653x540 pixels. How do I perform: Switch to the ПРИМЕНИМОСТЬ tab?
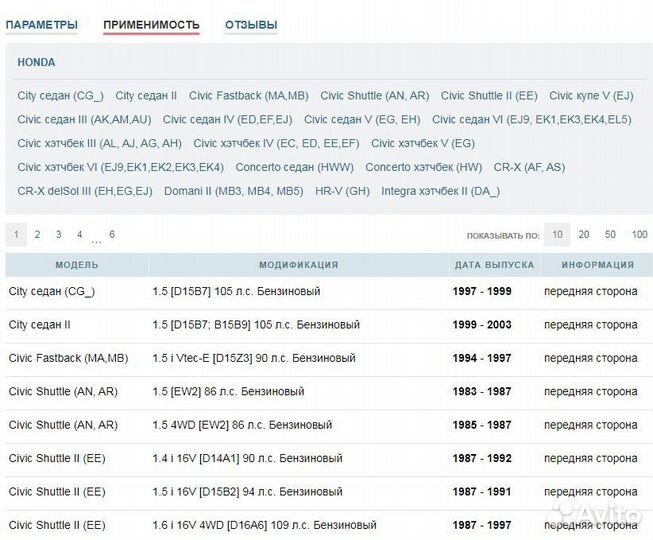(x=151, y=25)
